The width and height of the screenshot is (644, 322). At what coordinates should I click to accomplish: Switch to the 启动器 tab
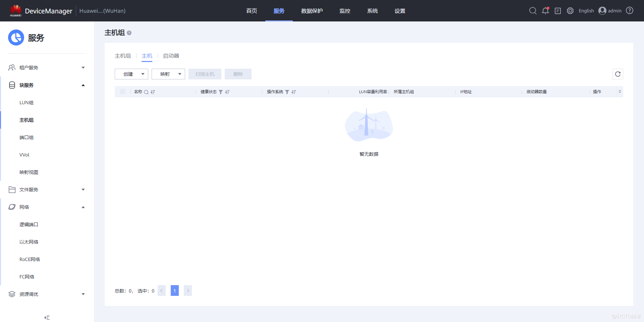pyautogui.click(x=171, y=56)
